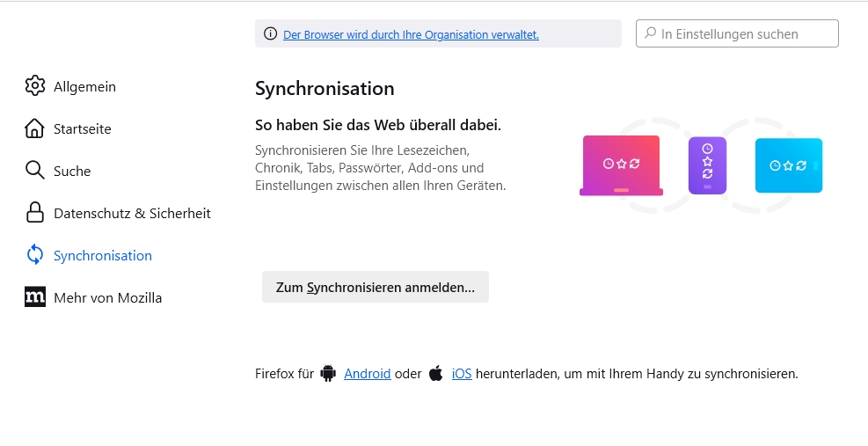Click the 'So haben Sie das Web' subheading
The height and width of the screenshot is (446, 868).
tap(377, 125)
